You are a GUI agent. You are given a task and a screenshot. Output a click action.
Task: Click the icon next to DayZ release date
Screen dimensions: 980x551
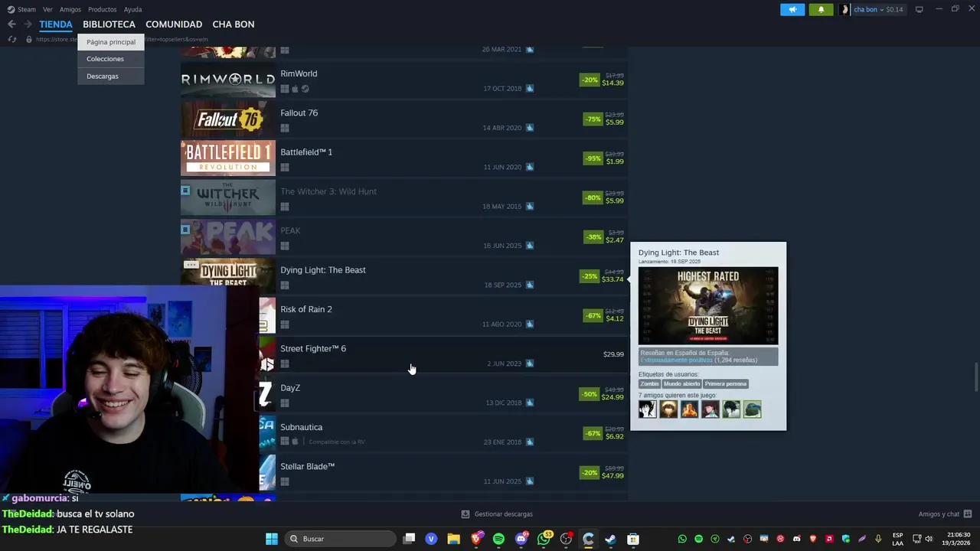[530, 403]
